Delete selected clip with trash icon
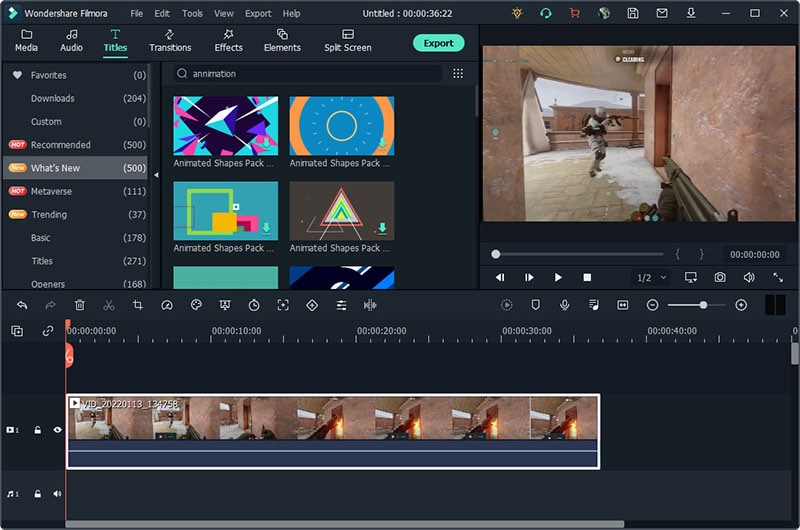Viewport: 800px width, 530px height. [x=80, y=305]
